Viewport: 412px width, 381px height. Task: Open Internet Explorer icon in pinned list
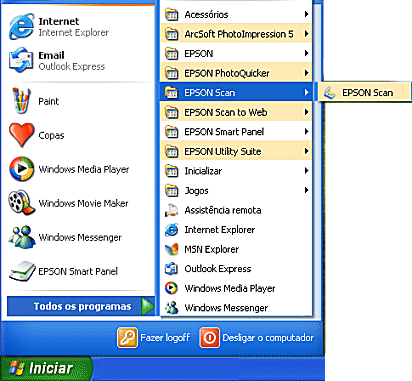tap(21, 26)
